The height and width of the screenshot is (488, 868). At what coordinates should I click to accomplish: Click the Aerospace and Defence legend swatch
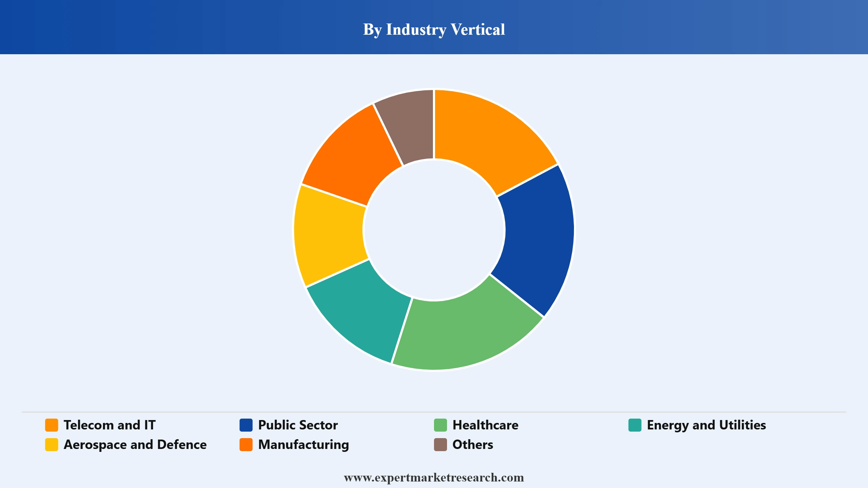tap(51, 445)
